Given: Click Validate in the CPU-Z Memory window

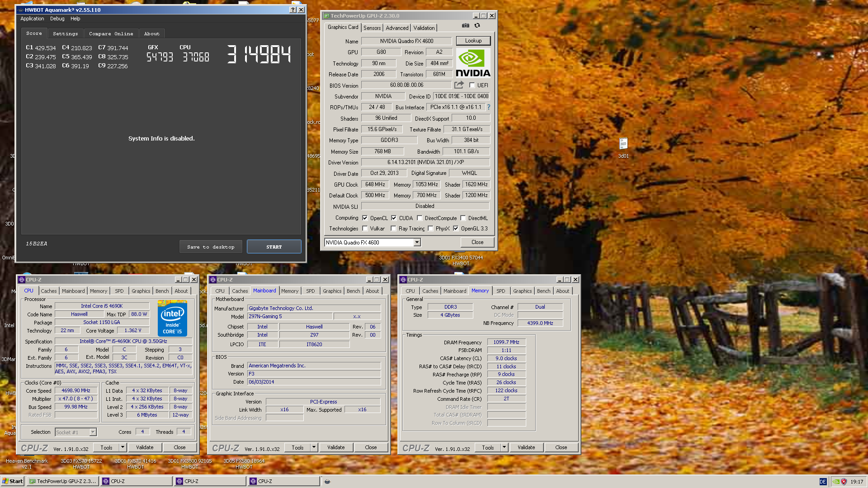Looking at the screenshot, I should [x=526, y=448].
